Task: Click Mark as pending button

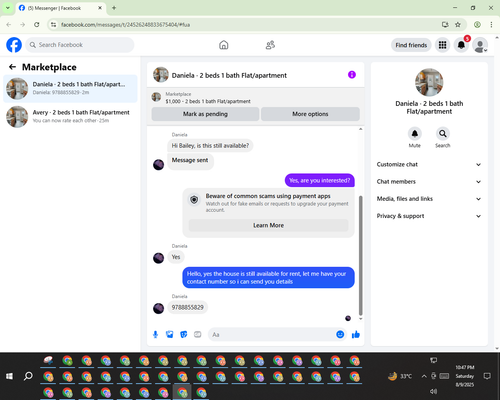Action: point(205,114)
